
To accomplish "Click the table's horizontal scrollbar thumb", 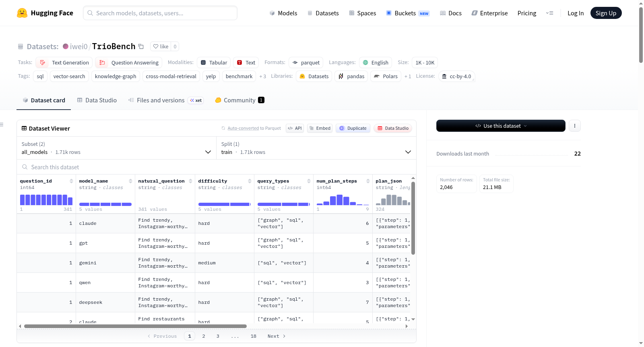I will [x=135, y=326].
